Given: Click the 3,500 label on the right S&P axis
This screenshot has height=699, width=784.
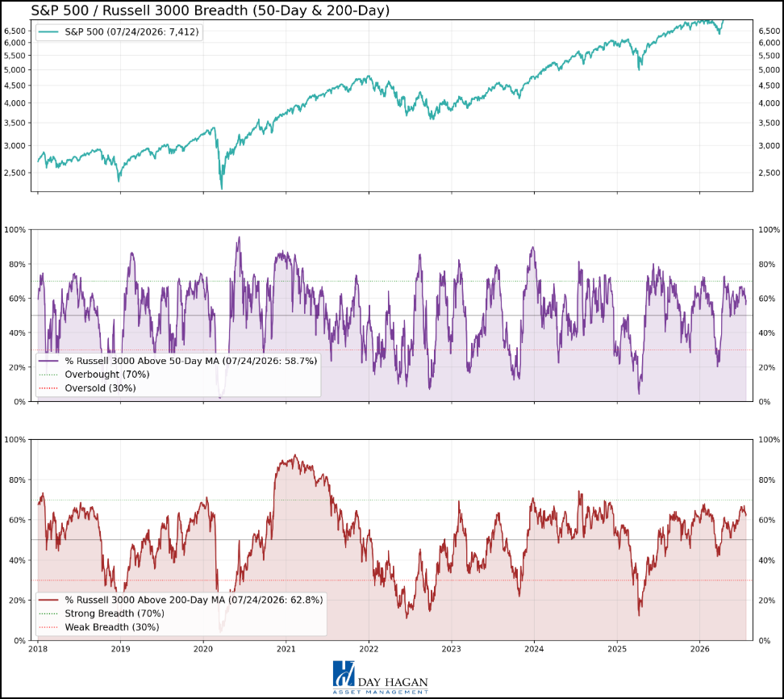Looking at the screenshot, I should [769, 123].
